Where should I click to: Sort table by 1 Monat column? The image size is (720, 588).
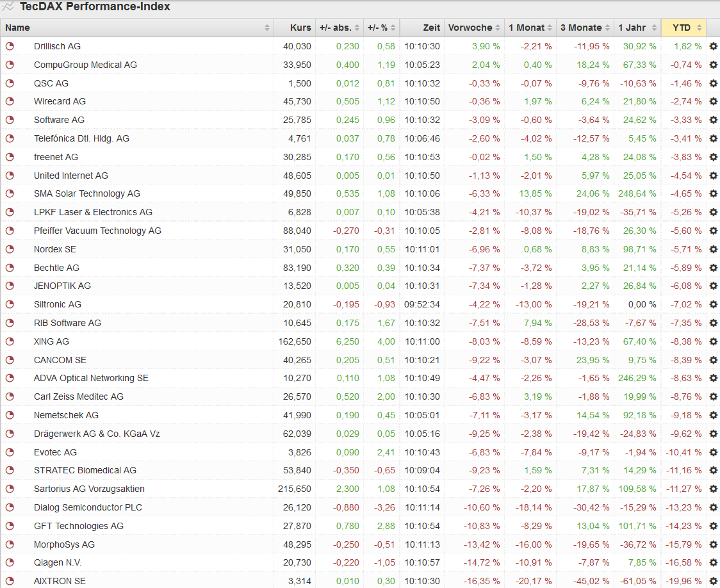pos(530,28)
